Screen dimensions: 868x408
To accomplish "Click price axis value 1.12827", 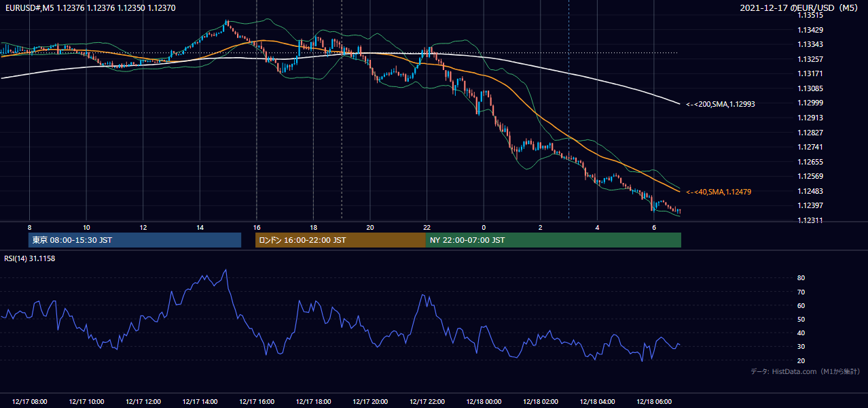I will 810,133.
